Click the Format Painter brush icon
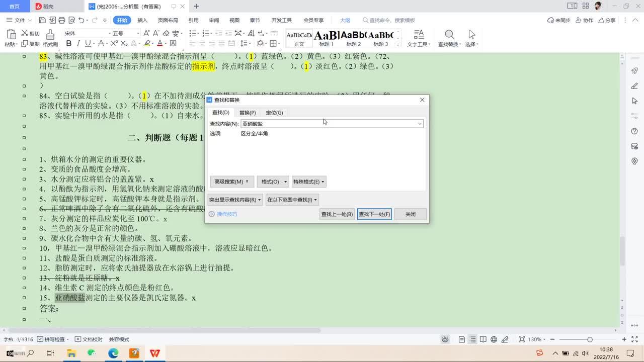This screenshot has height=362, width=644. (x=50, y=35)
